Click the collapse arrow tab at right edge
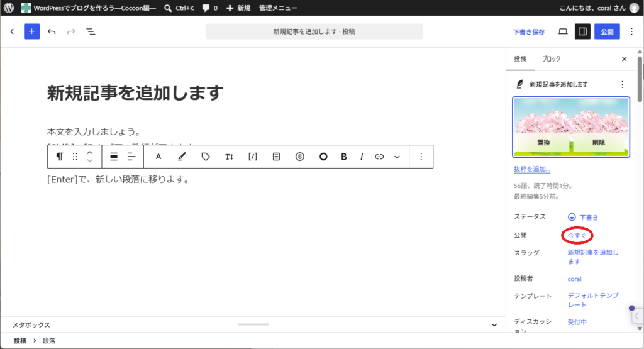Image resolution: width=644 pixels, height=349 pixels. [x=636, y=316]
